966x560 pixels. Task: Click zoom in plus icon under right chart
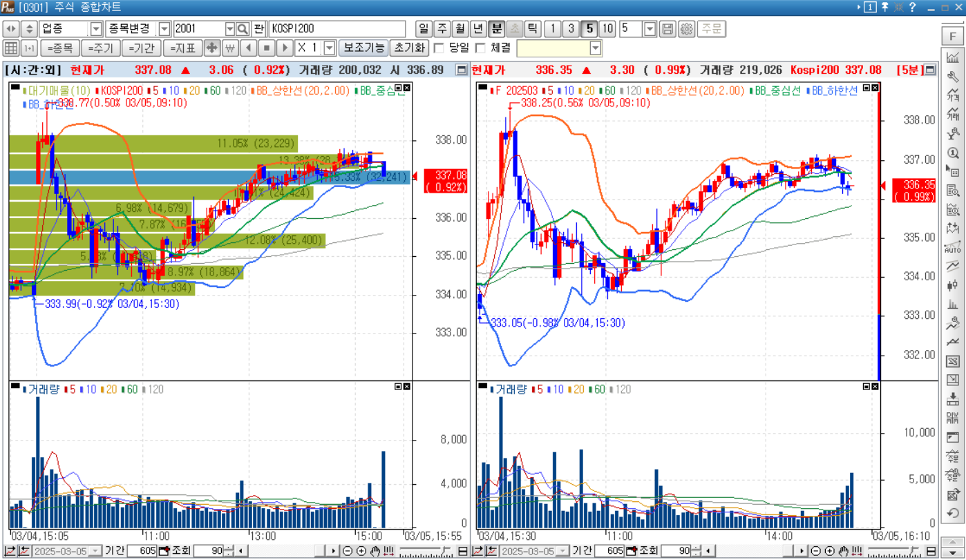tap(829, 551)
